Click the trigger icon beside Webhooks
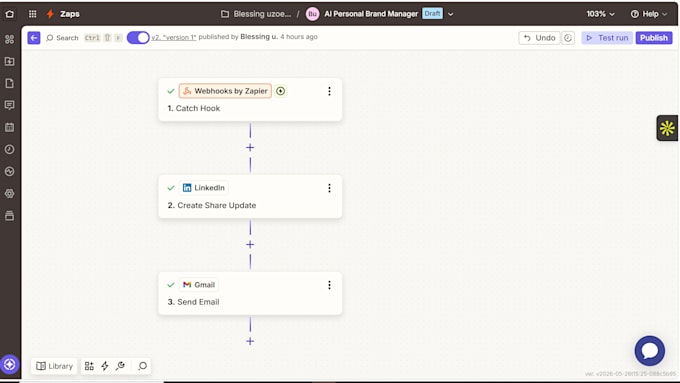Viewport: 680px width, 383px height. pyautogui.click(x=281, y=91)
